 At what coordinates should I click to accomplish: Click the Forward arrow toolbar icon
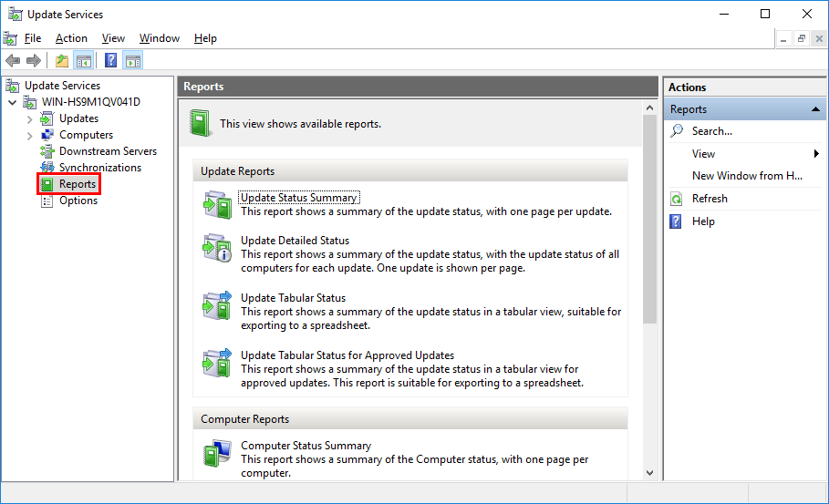coord(34,61)
